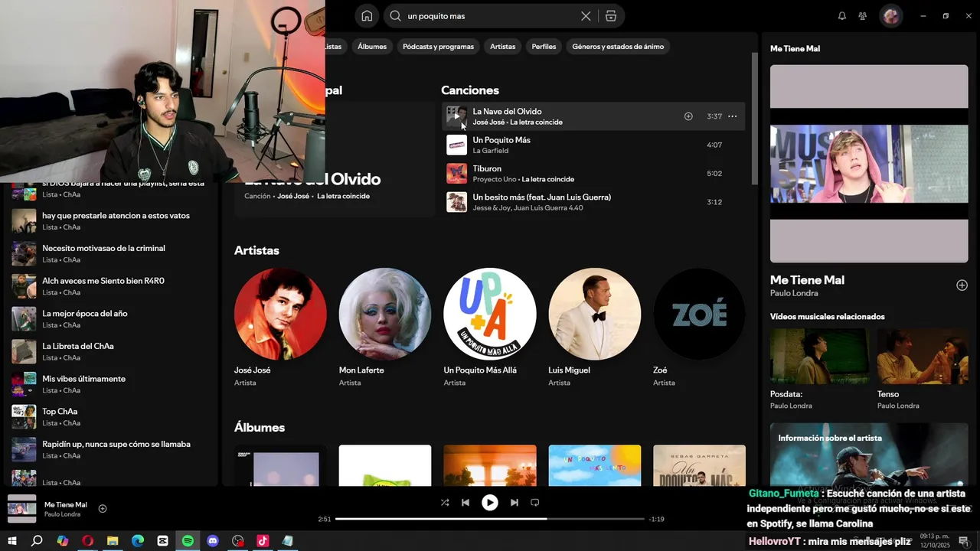Click the now playing cover in bottom bar
Screen dimensions: 980x551
21,509
